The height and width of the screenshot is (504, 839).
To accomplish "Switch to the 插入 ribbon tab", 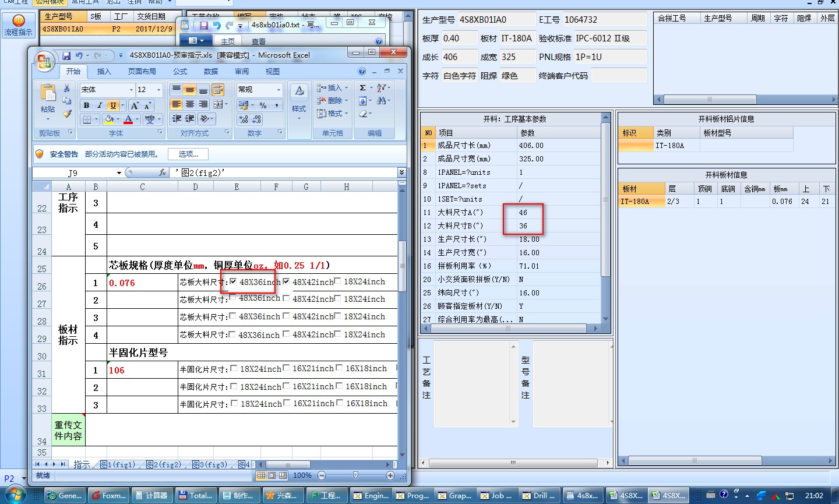I will [x=104, y=71].
